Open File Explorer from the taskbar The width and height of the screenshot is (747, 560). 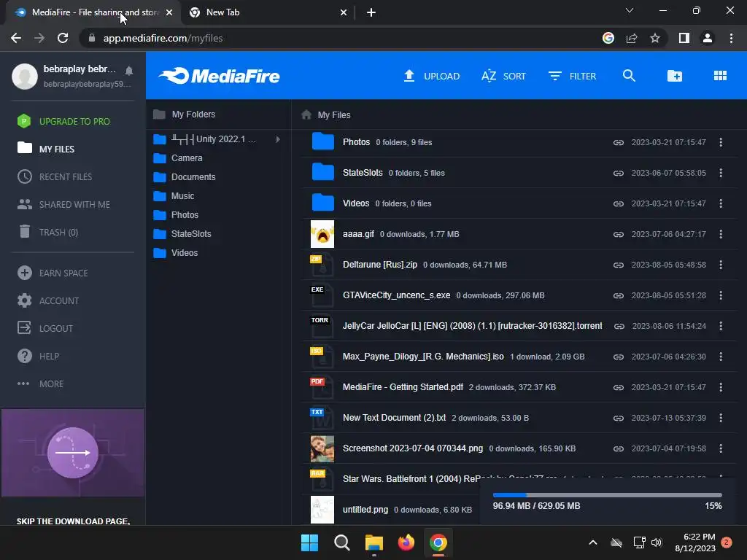pyautogui.click(x=374, y=542)
